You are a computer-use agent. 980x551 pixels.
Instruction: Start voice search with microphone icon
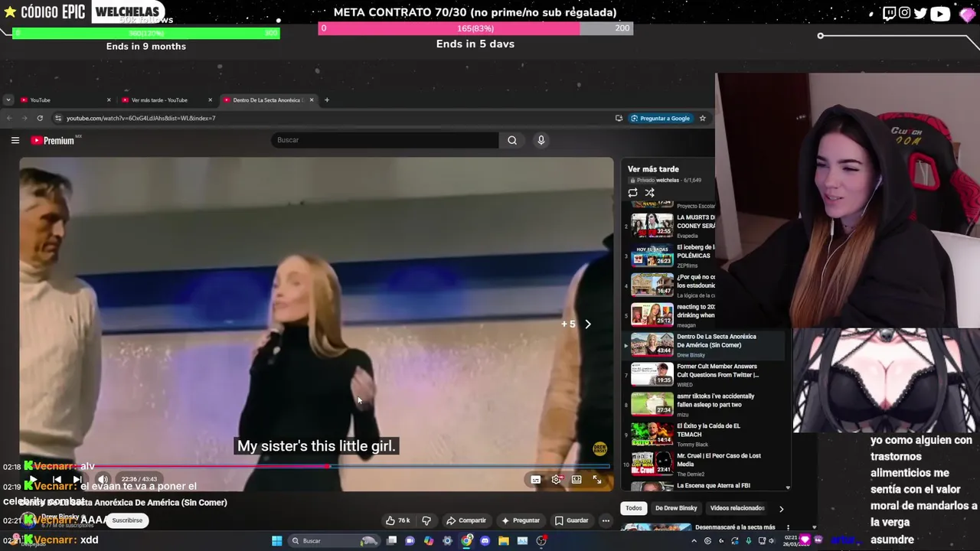541,140
